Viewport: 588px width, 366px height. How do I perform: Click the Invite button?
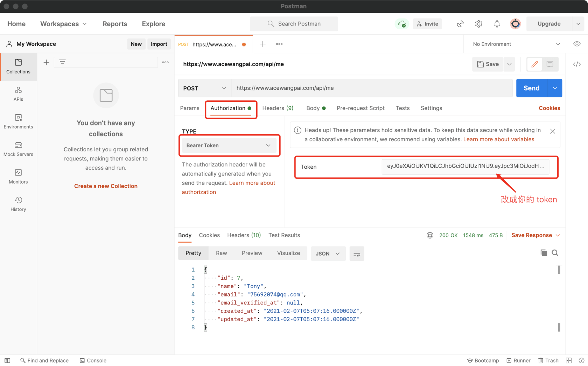click(427, 24)
